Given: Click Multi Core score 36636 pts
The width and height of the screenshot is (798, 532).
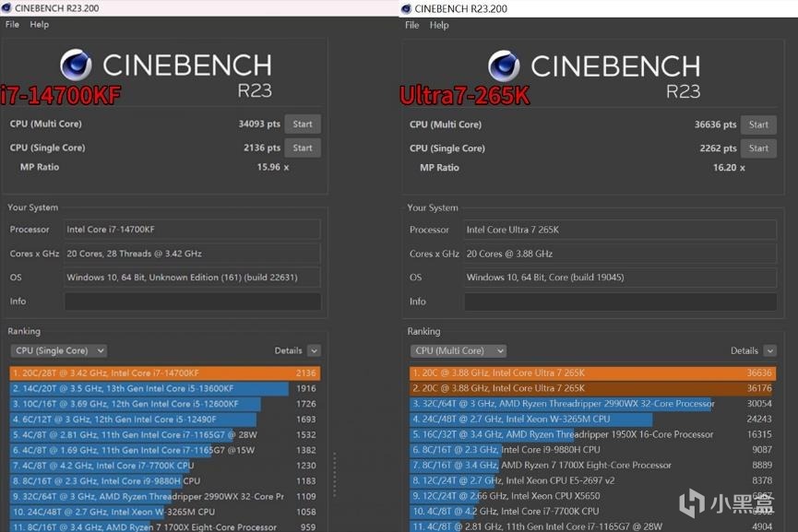Looking at the screenshot, I should pos(715,124).
